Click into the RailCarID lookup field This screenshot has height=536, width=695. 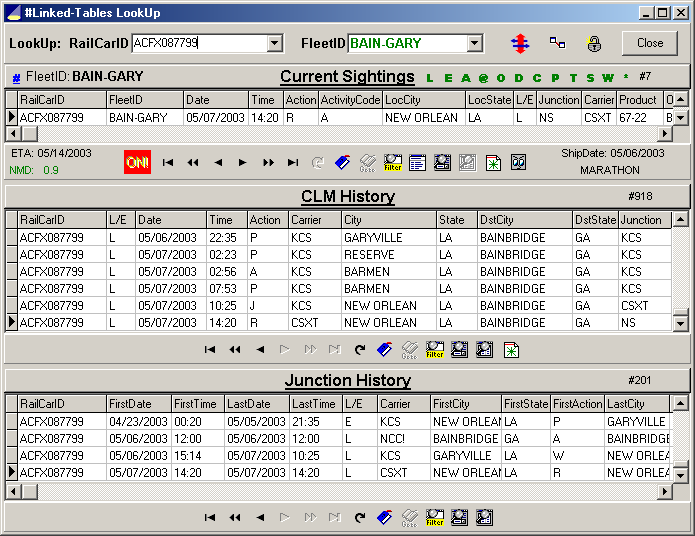click(198, 44)
